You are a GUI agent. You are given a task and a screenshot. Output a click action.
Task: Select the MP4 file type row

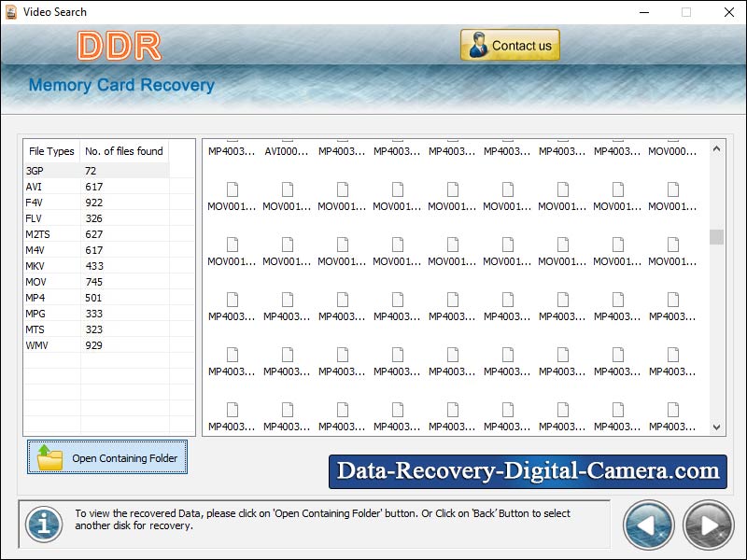click(x=97, y=298)
